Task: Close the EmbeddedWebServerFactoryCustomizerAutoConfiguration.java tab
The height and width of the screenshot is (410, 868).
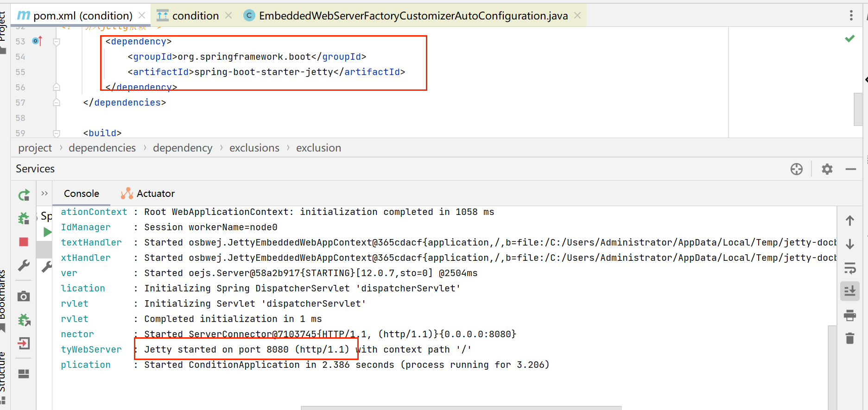Action: [577, 16]
